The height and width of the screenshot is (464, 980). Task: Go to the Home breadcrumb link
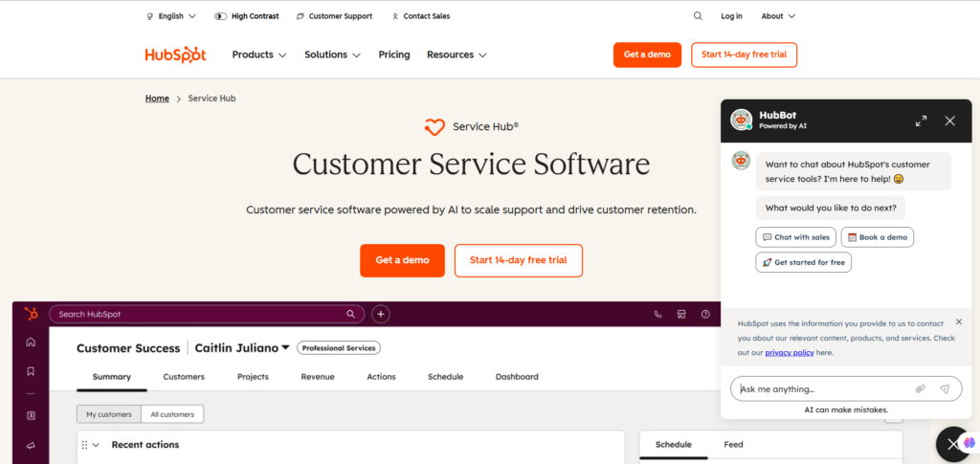point(158,99)
